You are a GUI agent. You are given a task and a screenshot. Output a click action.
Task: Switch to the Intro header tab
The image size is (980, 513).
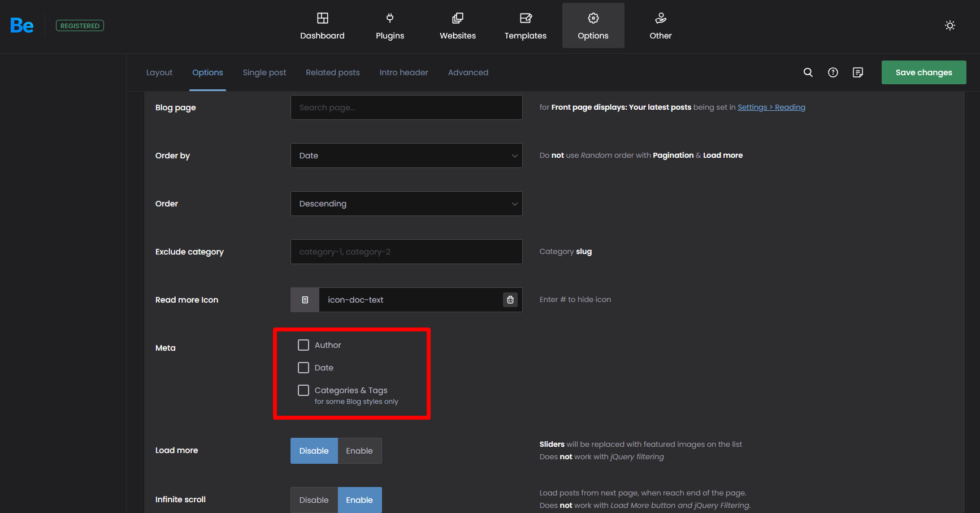(404, 72)
